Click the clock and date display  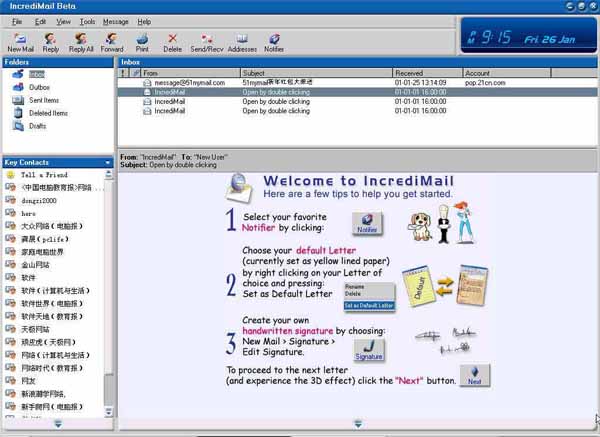point(529,36)
